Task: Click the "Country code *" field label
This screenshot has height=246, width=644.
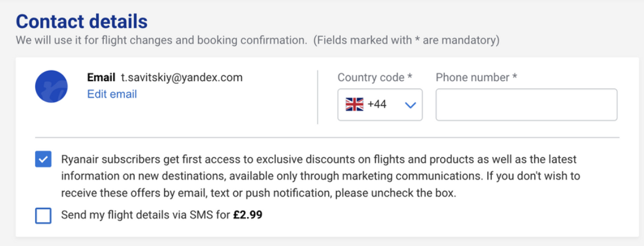Action: point(375,77)
